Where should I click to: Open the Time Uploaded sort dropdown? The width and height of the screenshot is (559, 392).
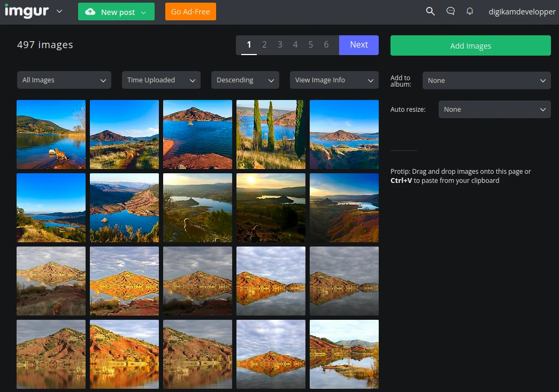click(161, 80)
